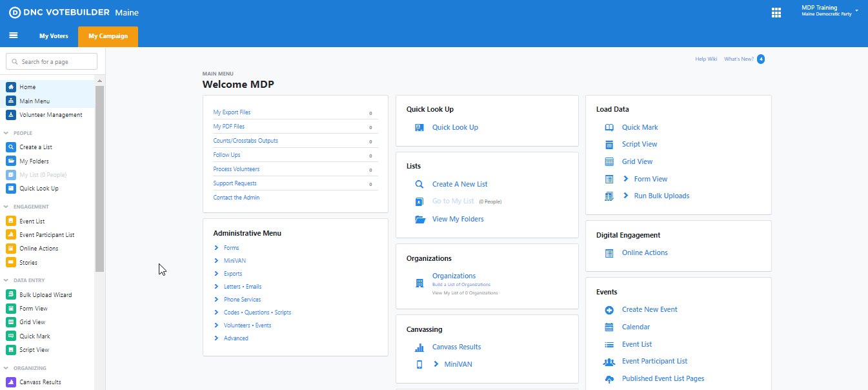Open the MDP Training account dropdown
The width and height of the screenshot is (868, 390).
(829, 11)
